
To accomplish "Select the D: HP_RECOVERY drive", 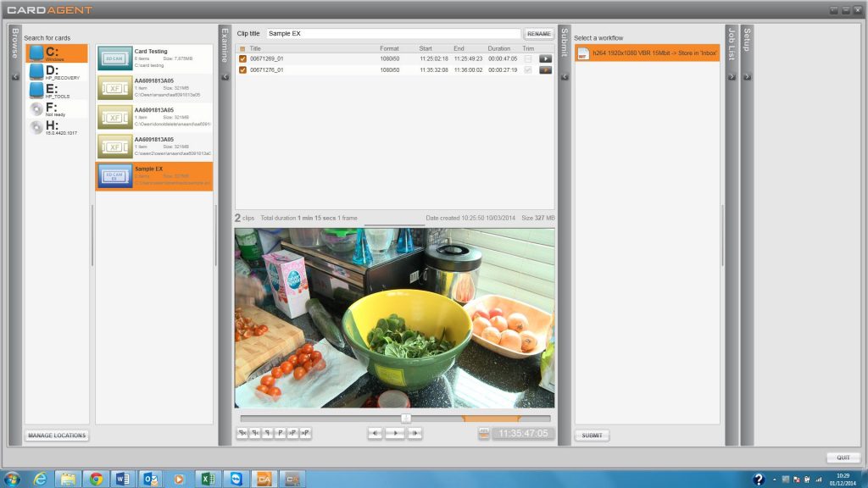I will (56, 72).
